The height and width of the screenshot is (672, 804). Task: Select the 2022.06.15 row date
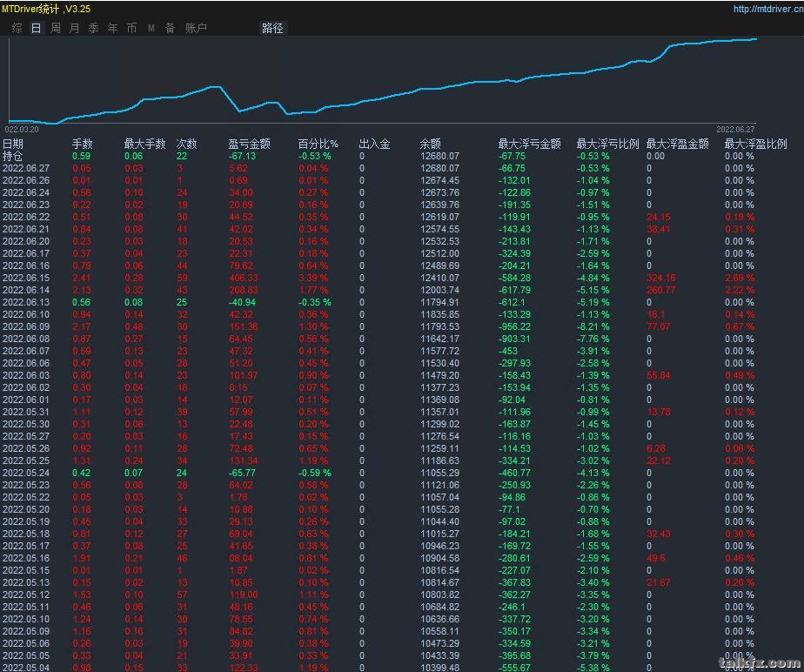point(26,278)
